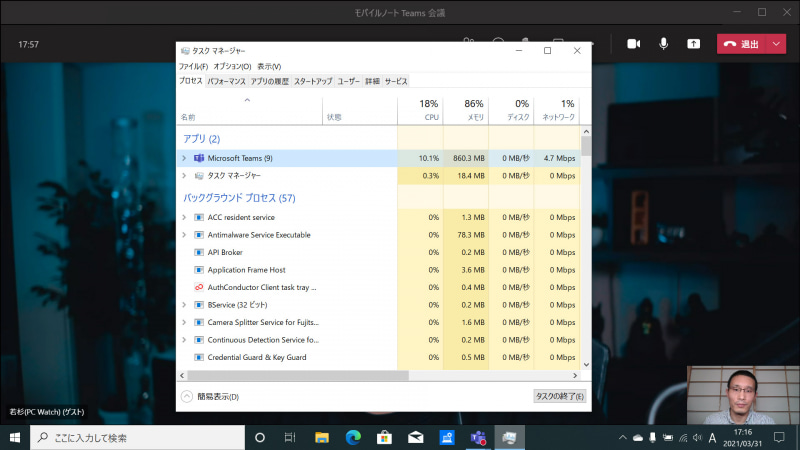
Task: Leave the meeting with 退出 button
Action: pyautogui.click(x=741, y=44)
